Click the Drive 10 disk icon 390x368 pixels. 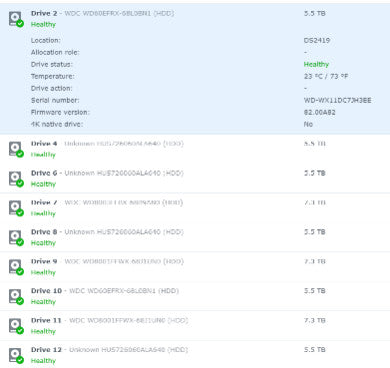[x=16, y=296]
